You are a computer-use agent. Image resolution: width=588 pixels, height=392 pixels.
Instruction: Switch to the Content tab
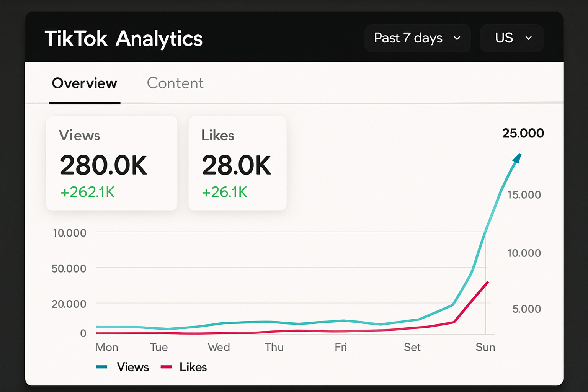[x=175, y=83]
